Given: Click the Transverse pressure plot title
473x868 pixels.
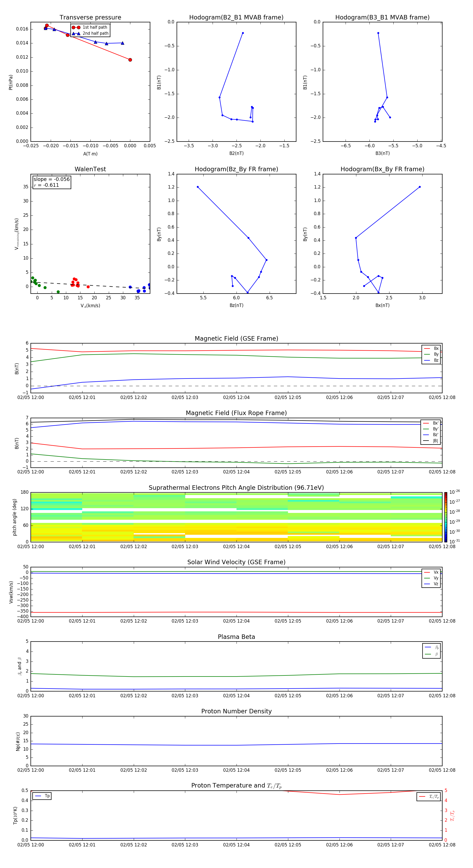Looking at the screenshot, I should point(90,18).
